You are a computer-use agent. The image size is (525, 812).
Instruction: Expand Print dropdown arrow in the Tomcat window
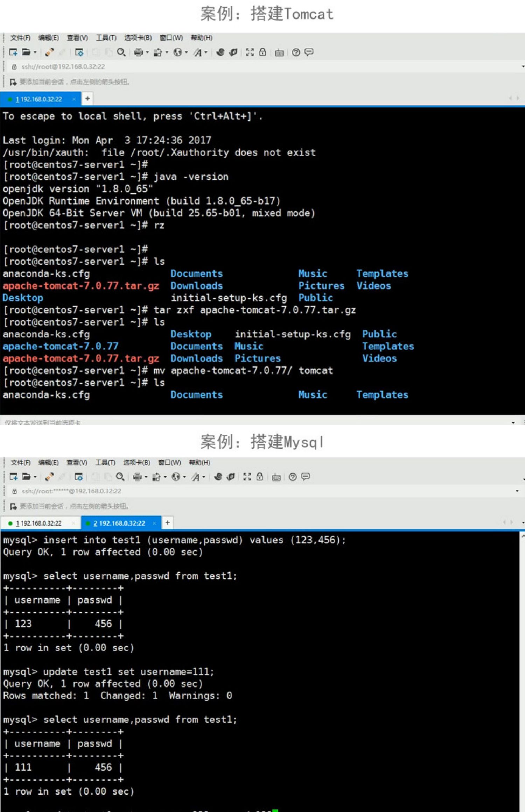click(147, 52)
